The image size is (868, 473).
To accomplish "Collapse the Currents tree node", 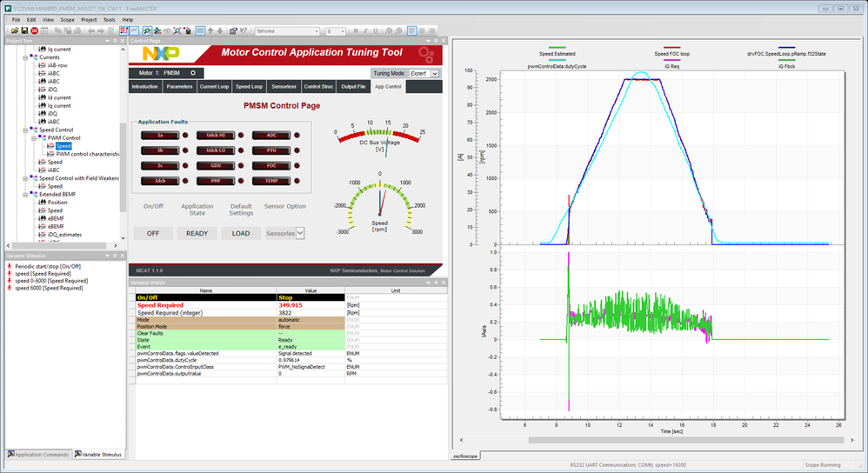I will 25,57.
